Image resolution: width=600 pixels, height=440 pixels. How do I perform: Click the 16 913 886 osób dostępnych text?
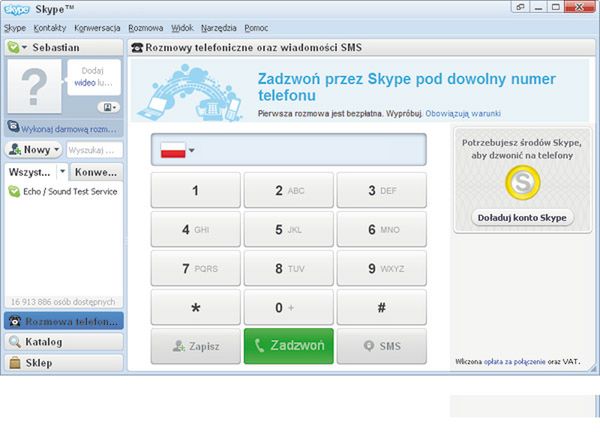click(63, 302)
